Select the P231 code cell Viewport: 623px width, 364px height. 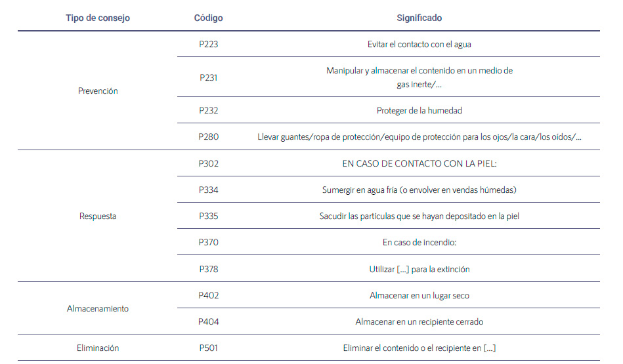point(208,77)
